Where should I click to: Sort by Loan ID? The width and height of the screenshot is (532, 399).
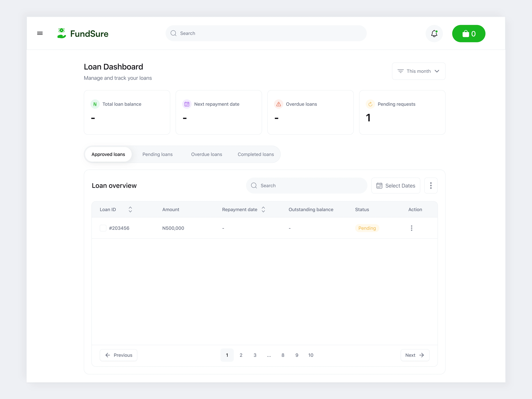coord(130,209)
